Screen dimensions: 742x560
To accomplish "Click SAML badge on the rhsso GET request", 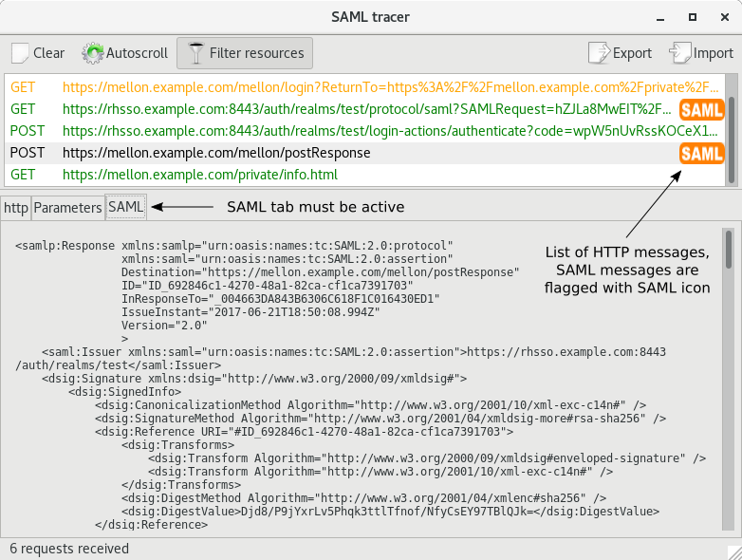I will click(701, 109).
